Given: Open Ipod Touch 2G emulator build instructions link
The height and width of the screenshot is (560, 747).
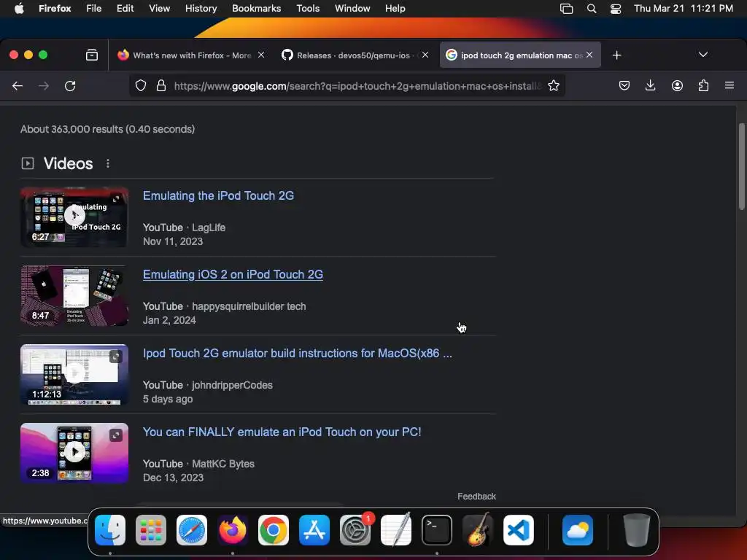Looking at the screenshot, I should (x=298, y=354).
